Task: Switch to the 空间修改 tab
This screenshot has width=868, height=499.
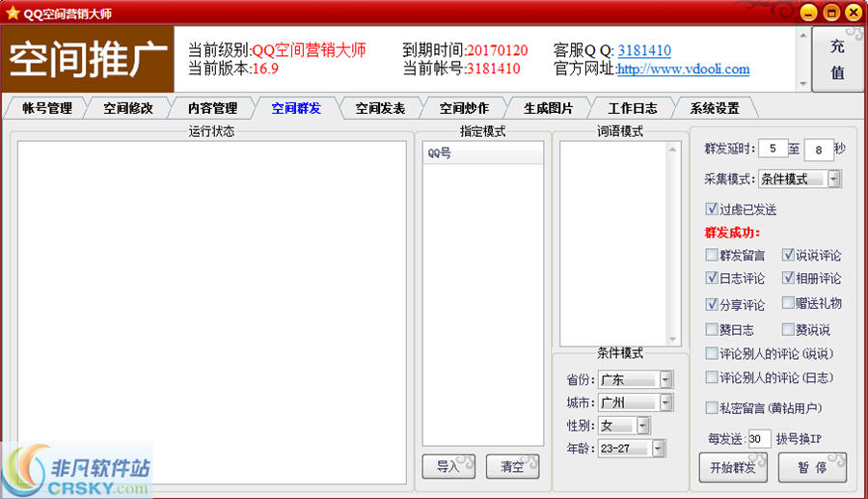Action: 128,108
